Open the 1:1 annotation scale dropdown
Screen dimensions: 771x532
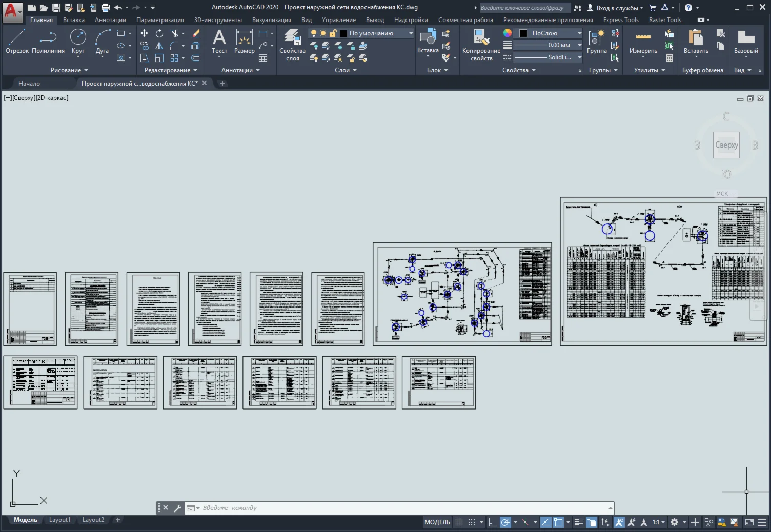tap(658, 522)
